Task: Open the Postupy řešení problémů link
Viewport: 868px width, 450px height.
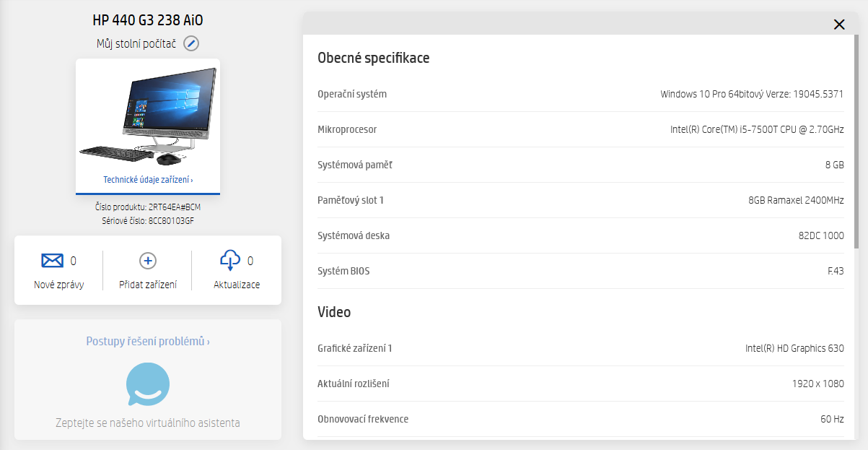Action: point(148,341)
